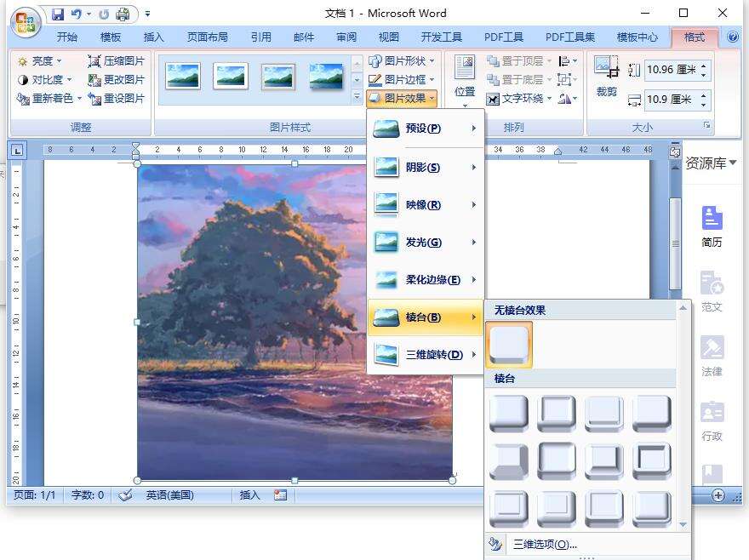Toggle 插入 insert mode in status bar
Screen dimensions: 749x560
click(250, 495)
